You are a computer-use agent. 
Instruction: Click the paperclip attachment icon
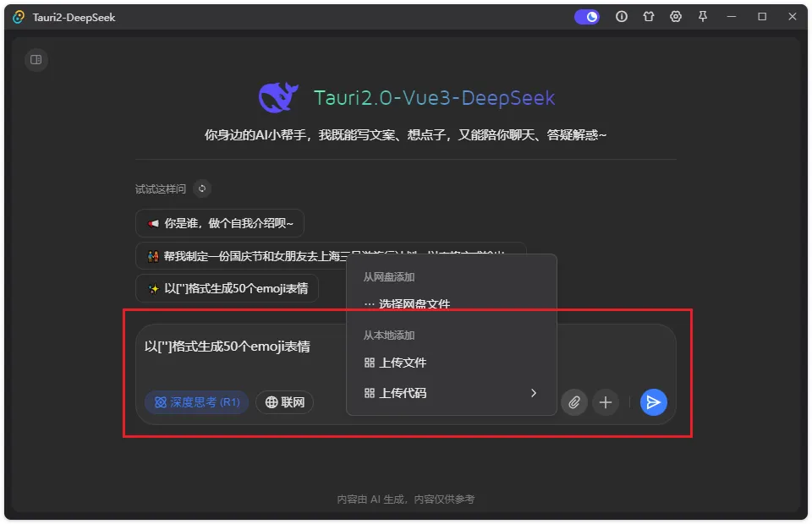coord(574,402)
